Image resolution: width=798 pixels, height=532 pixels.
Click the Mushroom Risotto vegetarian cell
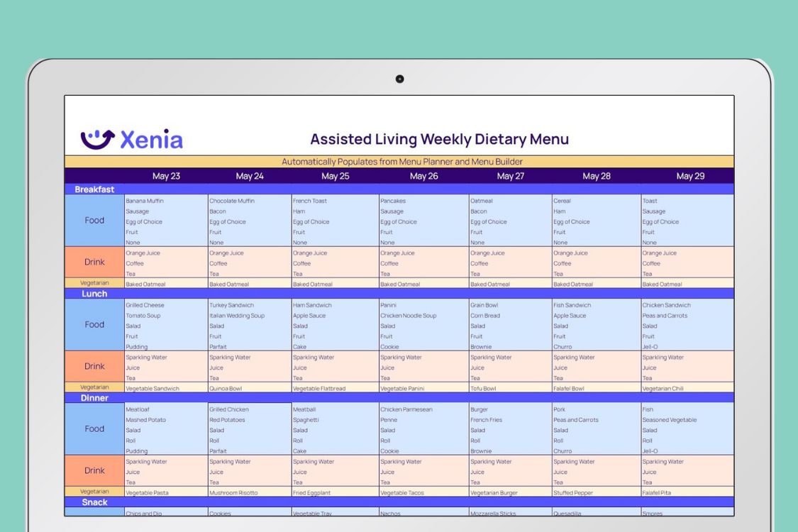(233, 492)
